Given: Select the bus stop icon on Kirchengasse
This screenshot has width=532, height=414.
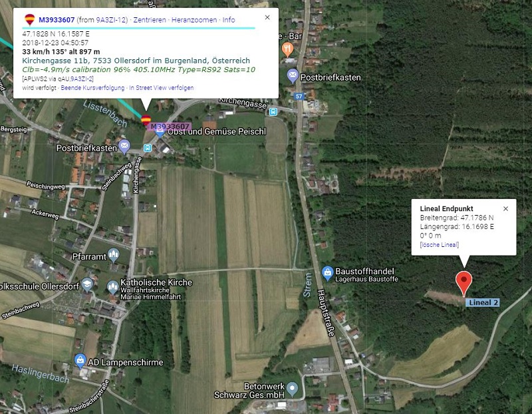Looking at the screenshot, I should [273, 111].
